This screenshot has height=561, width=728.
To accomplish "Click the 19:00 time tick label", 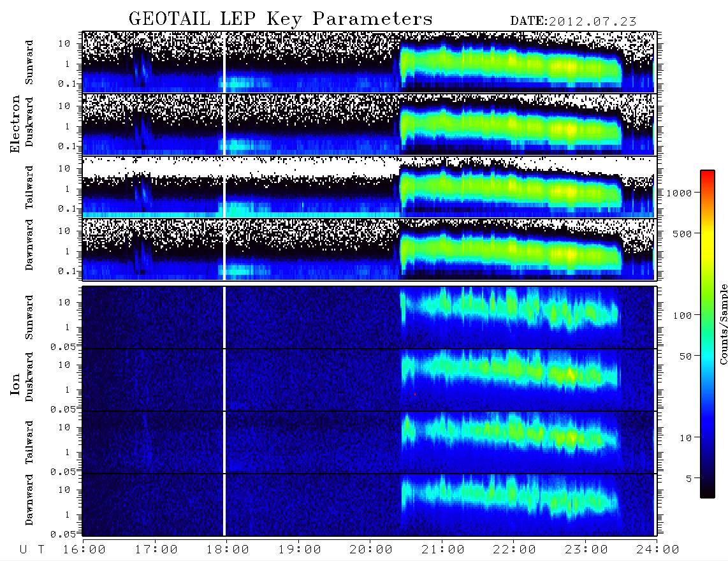I will 300,550.
